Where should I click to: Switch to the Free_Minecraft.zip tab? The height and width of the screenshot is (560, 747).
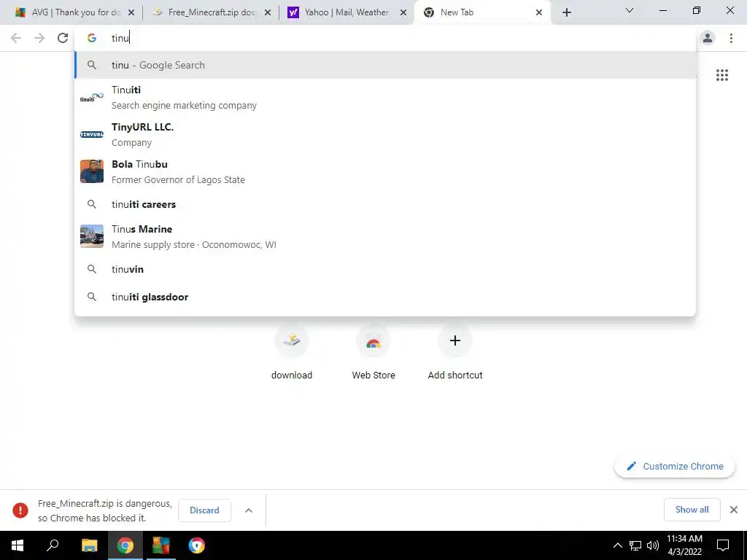(x=211, y=12)
